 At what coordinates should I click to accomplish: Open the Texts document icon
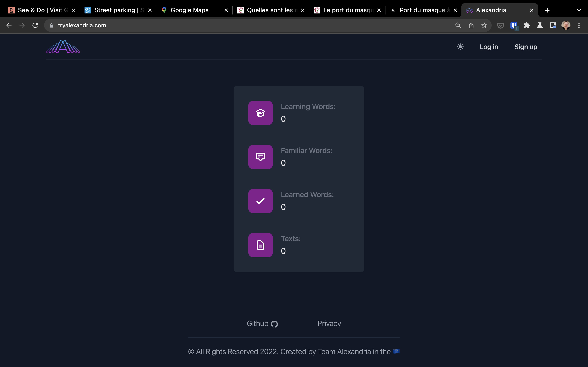(260, 245)
